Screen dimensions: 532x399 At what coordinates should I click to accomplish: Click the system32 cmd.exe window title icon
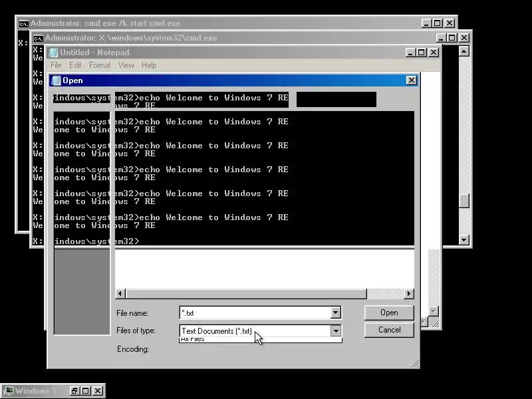(39, 38)
